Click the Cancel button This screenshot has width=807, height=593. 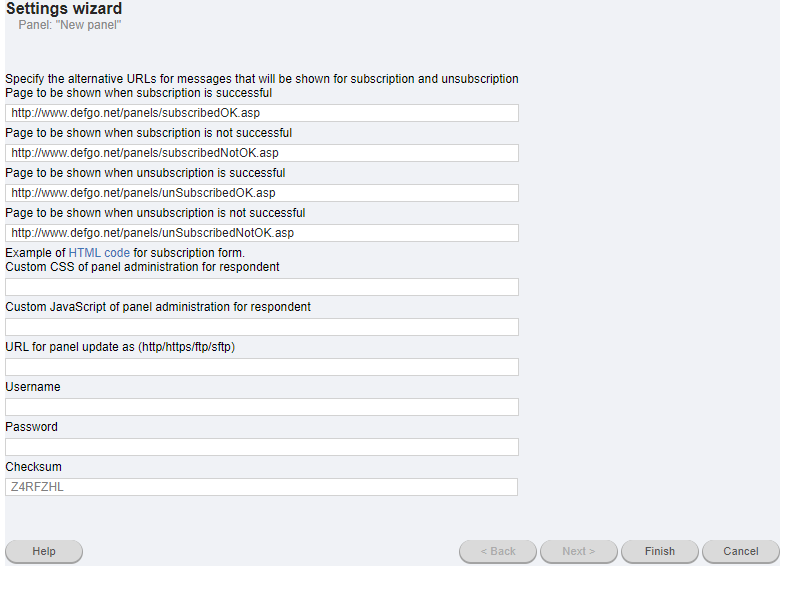[741, 551]
